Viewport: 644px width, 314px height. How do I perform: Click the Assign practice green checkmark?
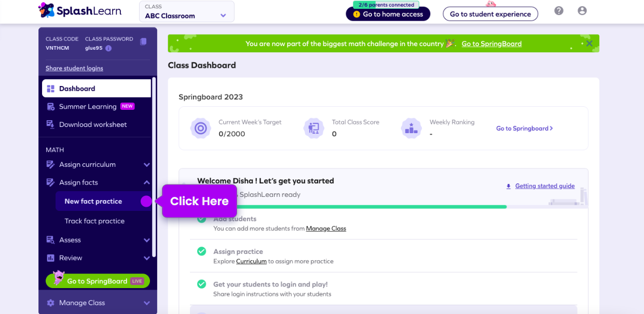[201, 251]
